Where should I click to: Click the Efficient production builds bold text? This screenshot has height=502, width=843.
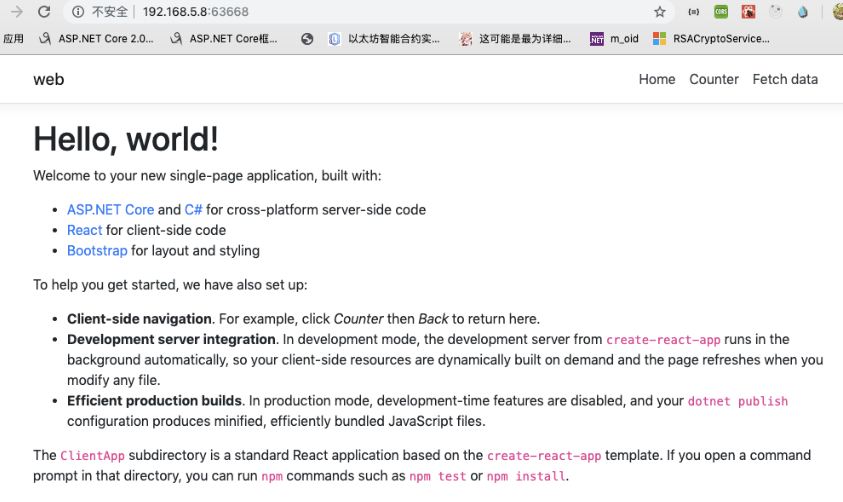[x=154, y=400]
